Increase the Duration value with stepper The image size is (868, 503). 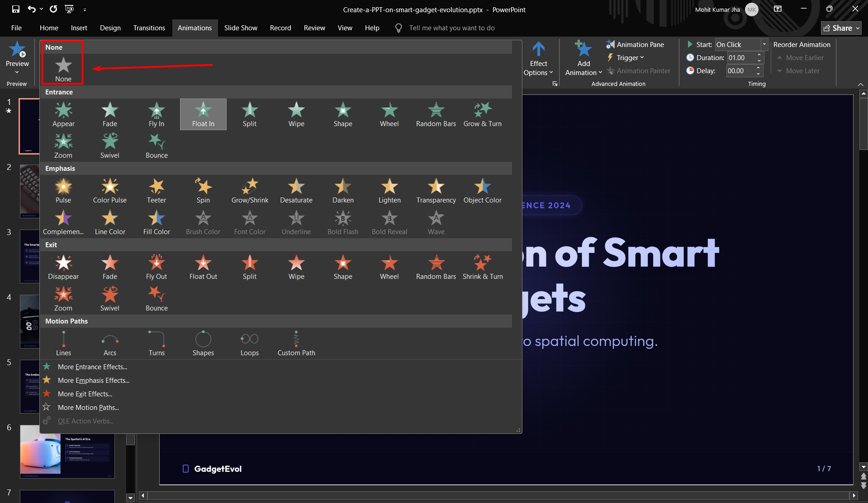pyautogui.click(x=759, y=55)
